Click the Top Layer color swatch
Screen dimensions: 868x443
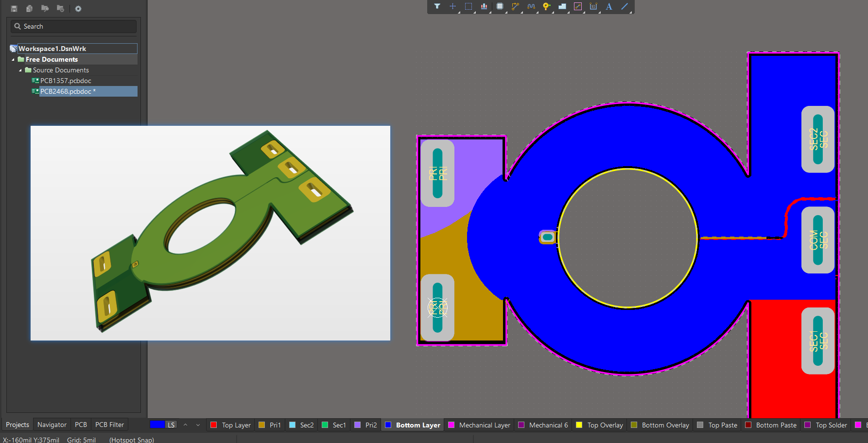(x=213, y=425)
